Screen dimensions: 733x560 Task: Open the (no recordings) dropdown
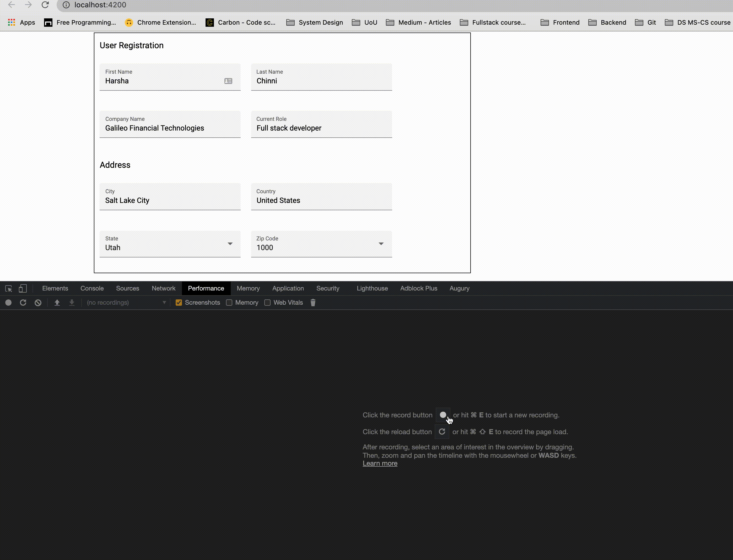pyautogui.click(x=126, y=303)
